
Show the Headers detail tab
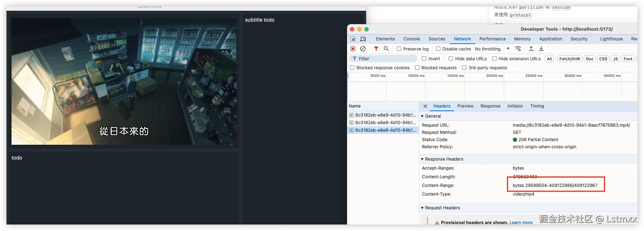point(442,106)
